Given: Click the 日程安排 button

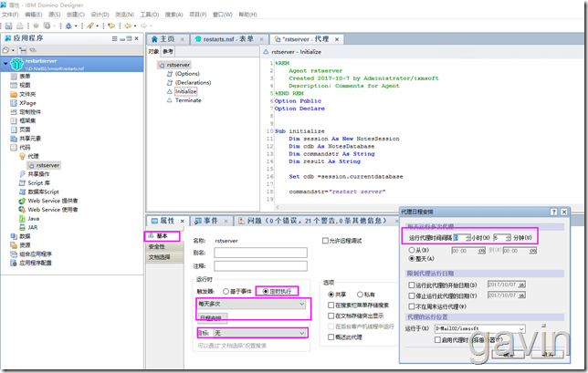Looking at the screenshot, I should tap(211, 318).
